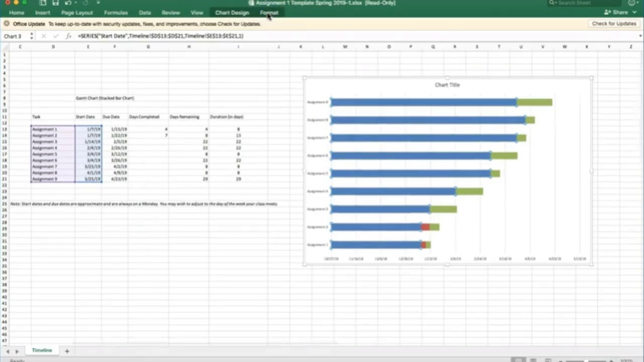Click the Days Completed header cell
644x362 pixels.
[x=148, y=117]
